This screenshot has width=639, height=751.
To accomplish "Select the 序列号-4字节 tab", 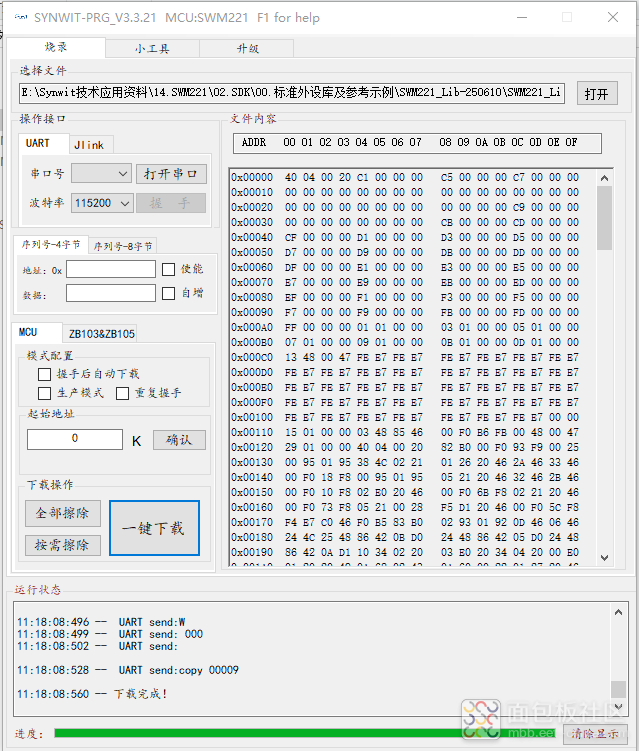I will coord(50,245).
